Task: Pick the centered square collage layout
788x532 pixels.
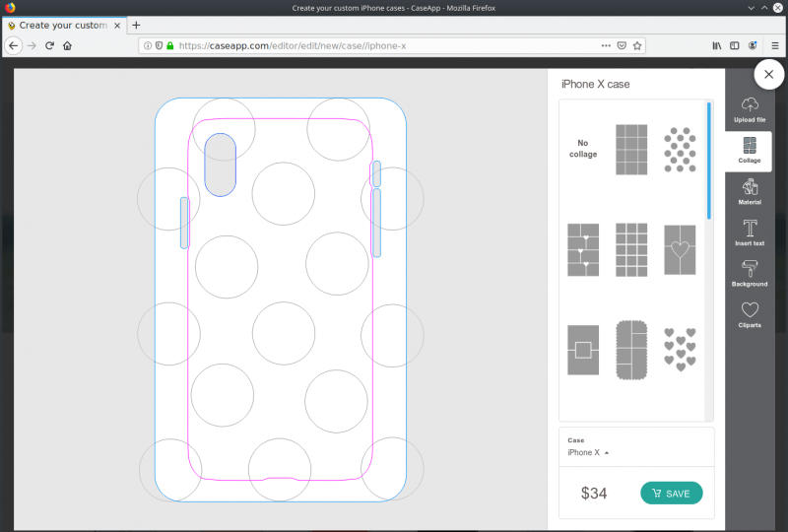Action: point(583,350)
